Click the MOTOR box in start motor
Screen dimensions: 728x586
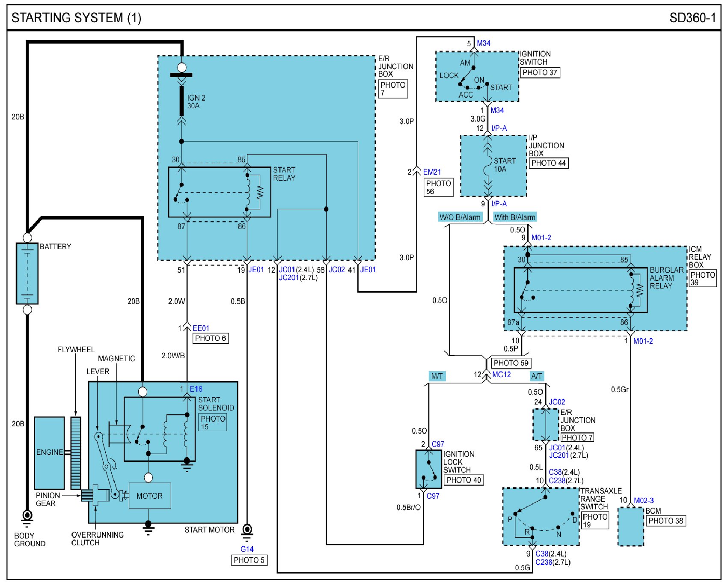coord(149,496)
